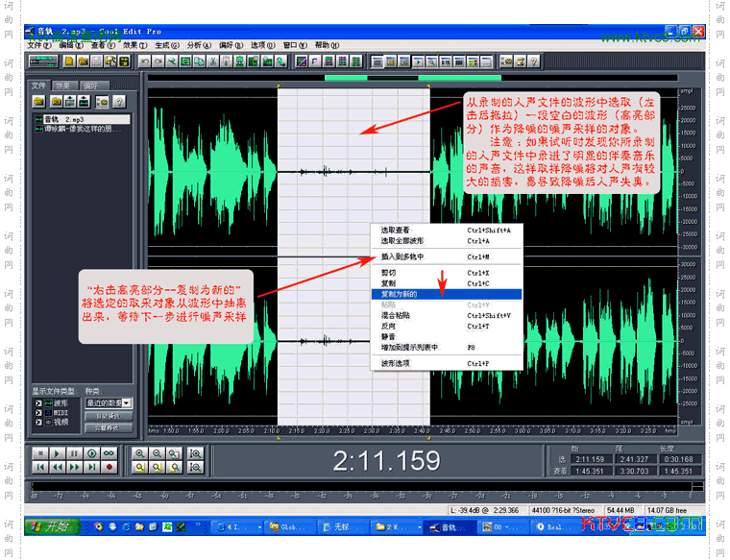Open the 文件(F) menu
This screenshot has height=560, width=730.
(39, 45)
